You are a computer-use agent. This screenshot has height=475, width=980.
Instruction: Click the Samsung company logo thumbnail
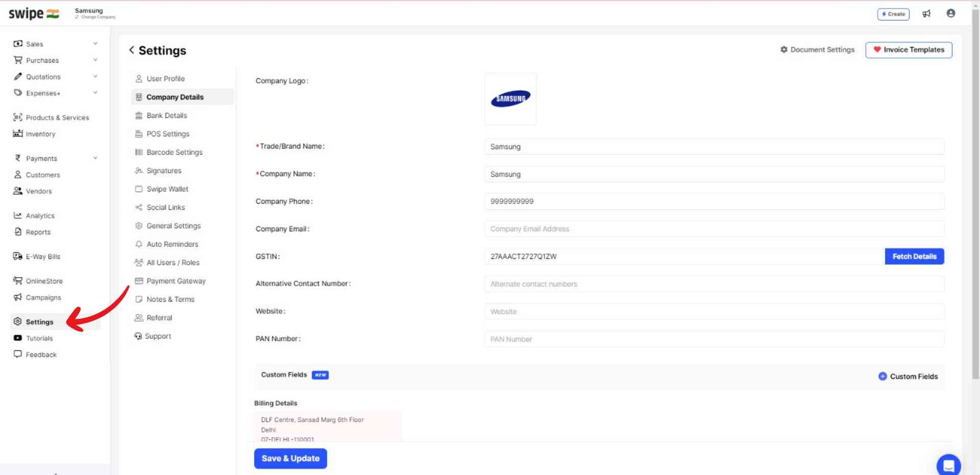[x=510, y=99]
